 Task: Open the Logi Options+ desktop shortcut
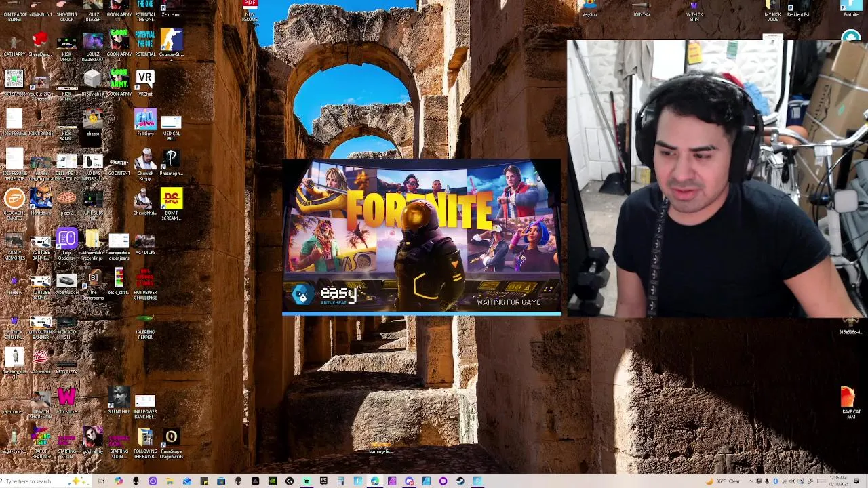point(66,245)
